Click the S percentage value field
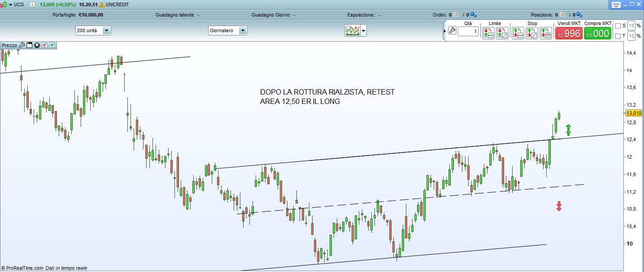This screenshot has width=644, height=272. tap(631, 26)
